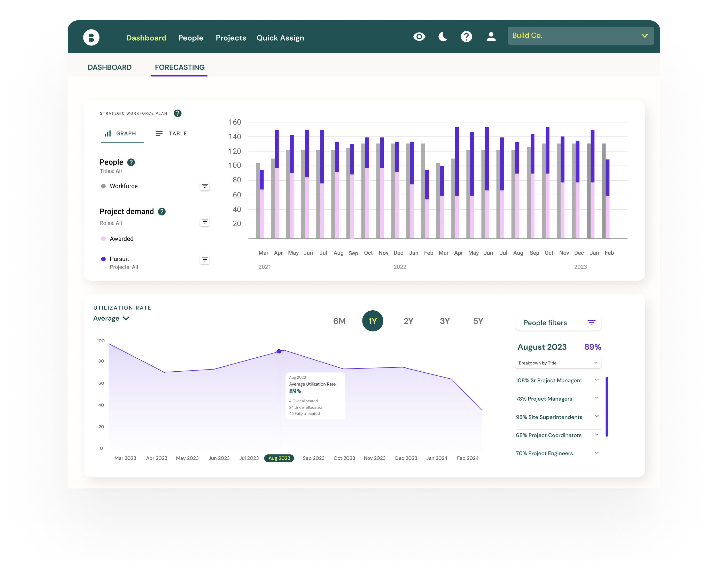This screenshot has height=561, width=728.
Task: Open the Build Co. company dropdown
Action: (580, 36)
